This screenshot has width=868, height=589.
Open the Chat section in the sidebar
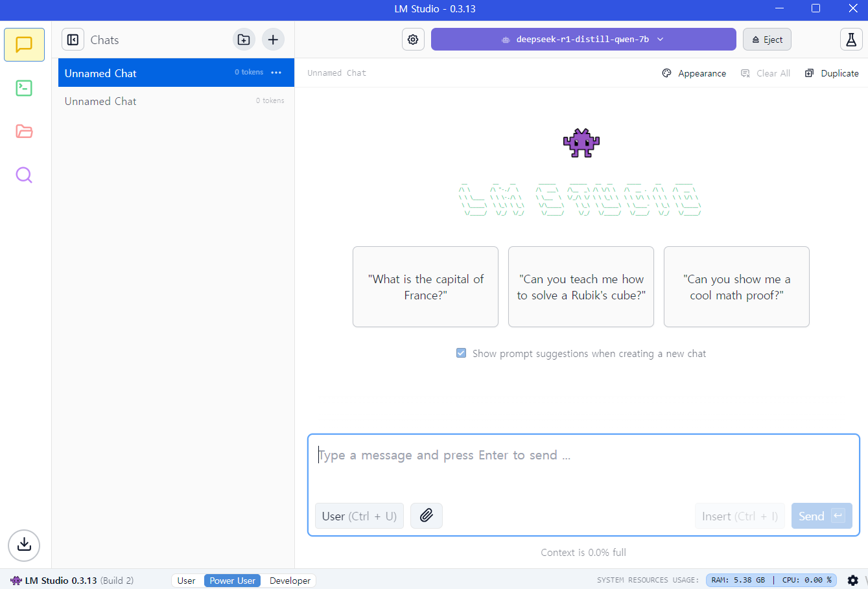pos(24,45)
